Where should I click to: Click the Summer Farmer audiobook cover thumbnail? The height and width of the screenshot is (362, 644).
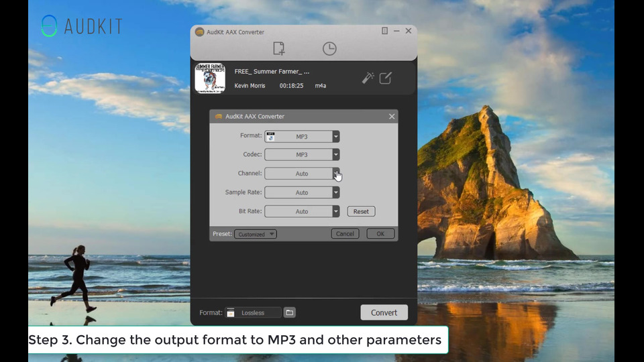pos(210,78)
